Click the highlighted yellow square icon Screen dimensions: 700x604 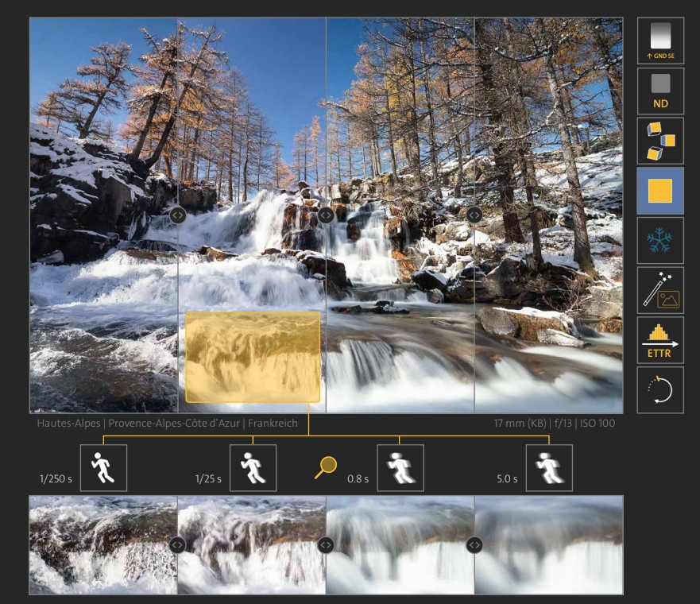[660, 191]
